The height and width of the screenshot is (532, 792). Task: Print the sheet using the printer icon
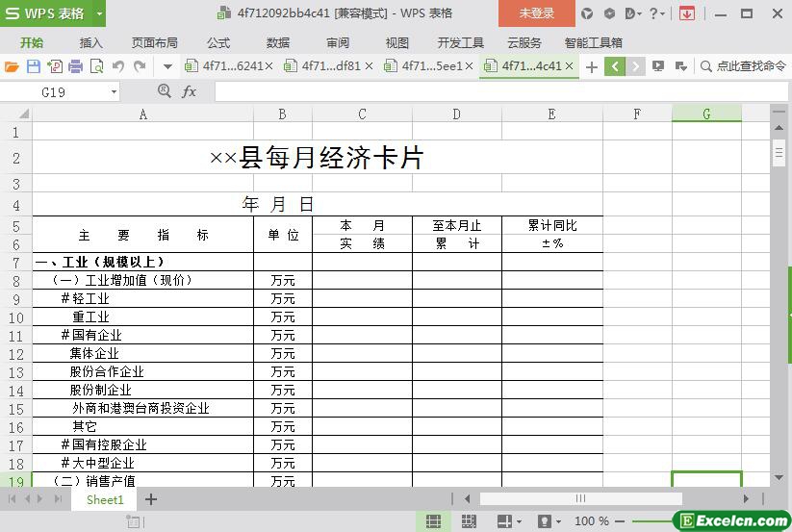click(x=75, y=66)
